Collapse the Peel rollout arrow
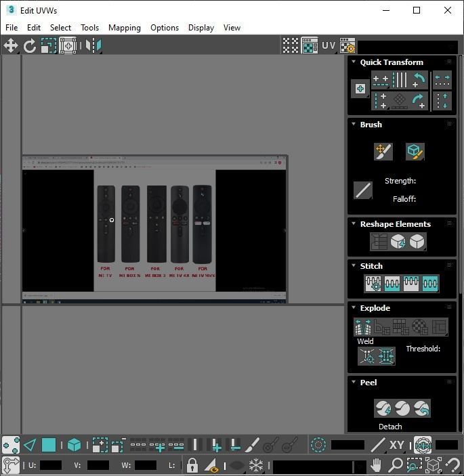The image size is (464, 476). [354, 382]
